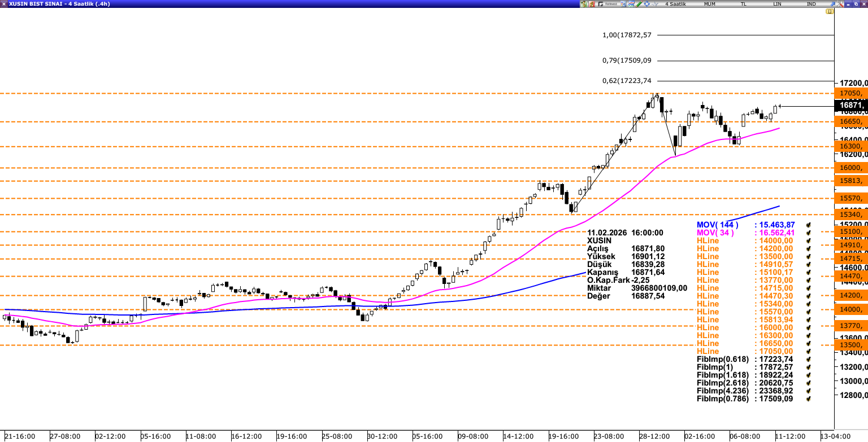Select the LIN scale option
The width and height of the screenshot is (868, 442).
pyautogui.click(x=777, y=4)
